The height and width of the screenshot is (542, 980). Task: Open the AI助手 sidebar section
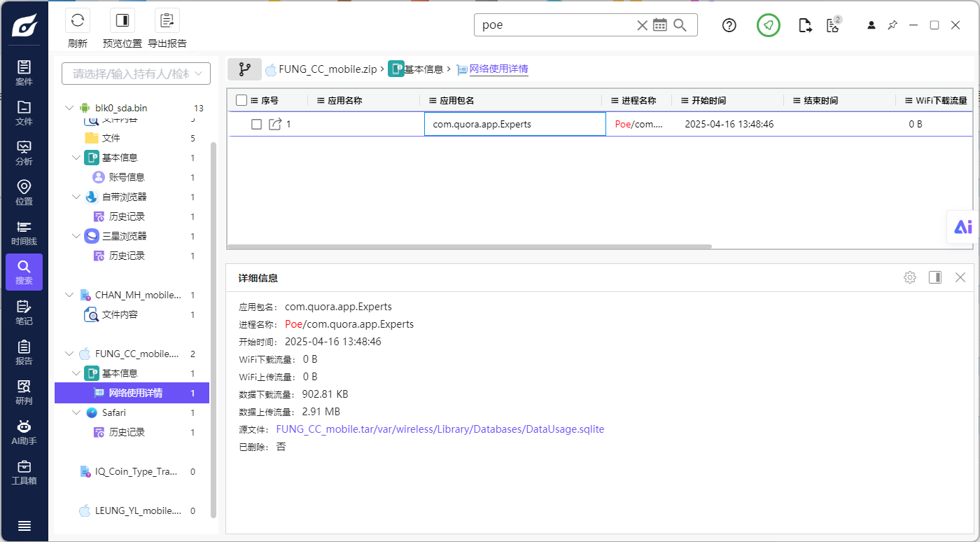pos(24,432)
